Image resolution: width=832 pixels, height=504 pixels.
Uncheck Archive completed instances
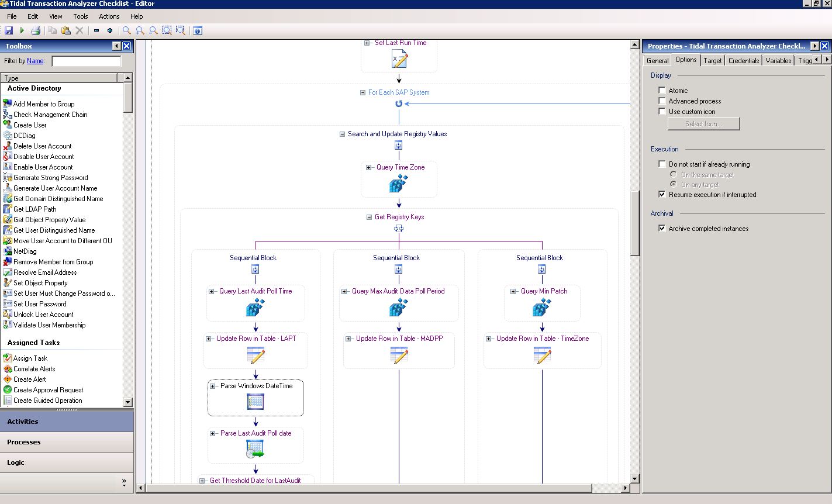662,228
